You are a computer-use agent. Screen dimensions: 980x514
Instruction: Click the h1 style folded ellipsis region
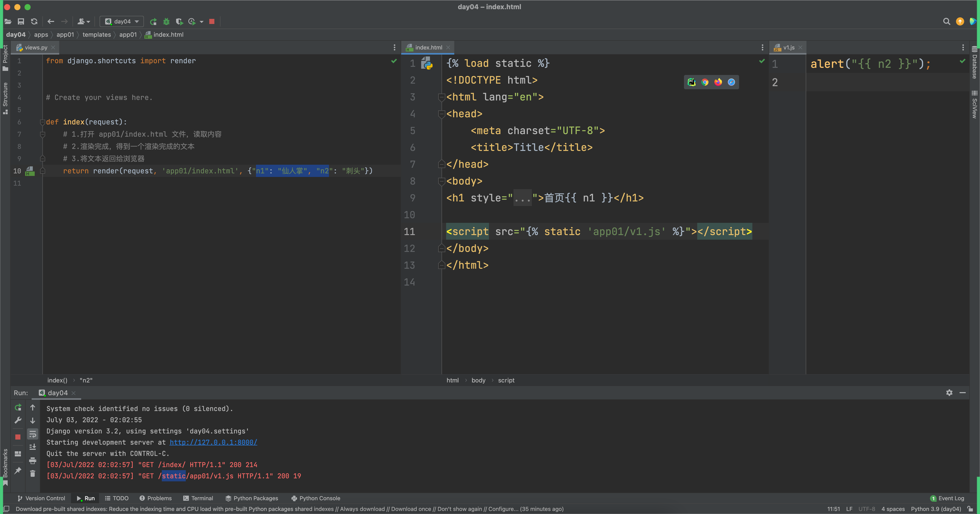coord(522,198)
